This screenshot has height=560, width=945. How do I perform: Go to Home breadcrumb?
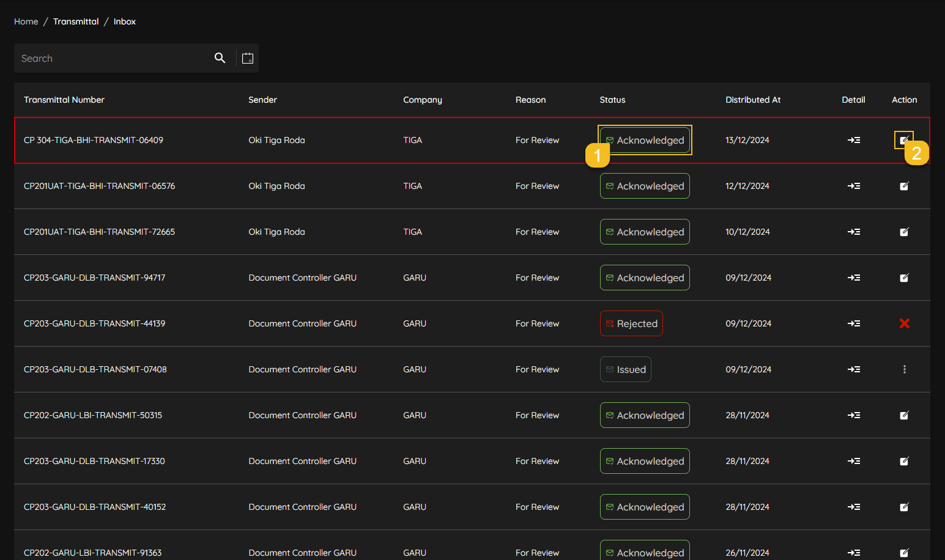[26, 21]
